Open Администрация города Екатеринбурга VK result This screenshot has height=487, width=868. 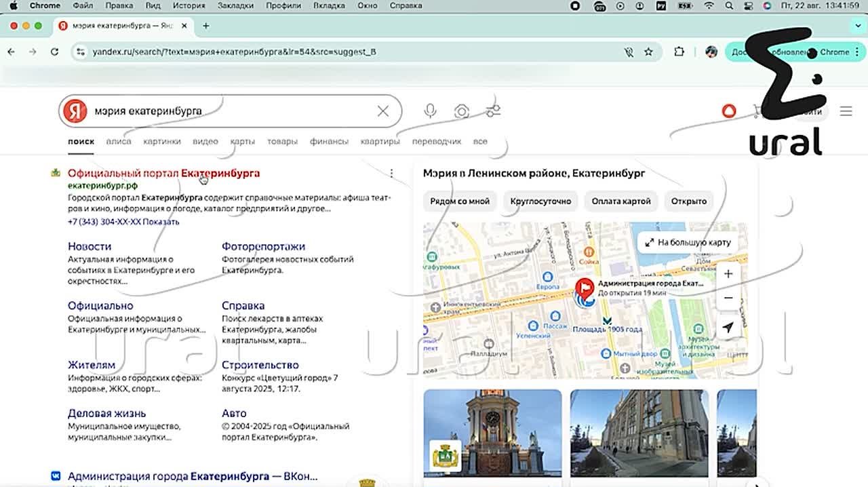(x=193, y=477)
